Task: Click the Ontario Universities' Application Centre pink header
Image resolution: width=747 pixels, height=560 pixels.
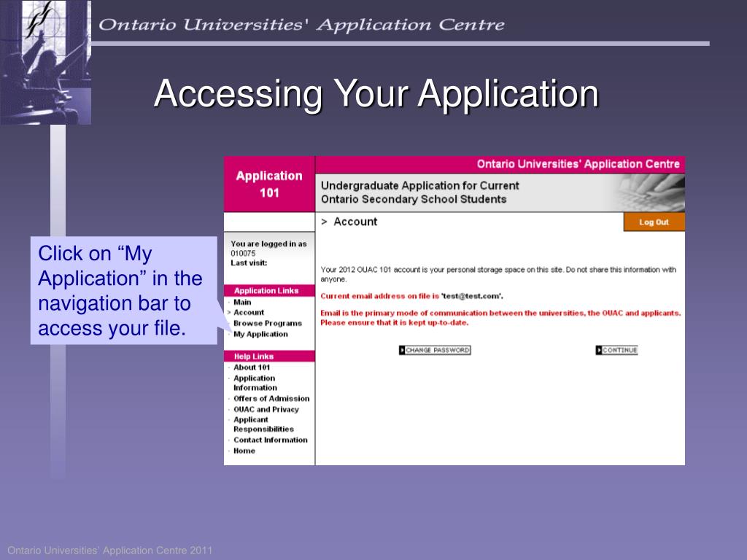Action: click(500, 164)
